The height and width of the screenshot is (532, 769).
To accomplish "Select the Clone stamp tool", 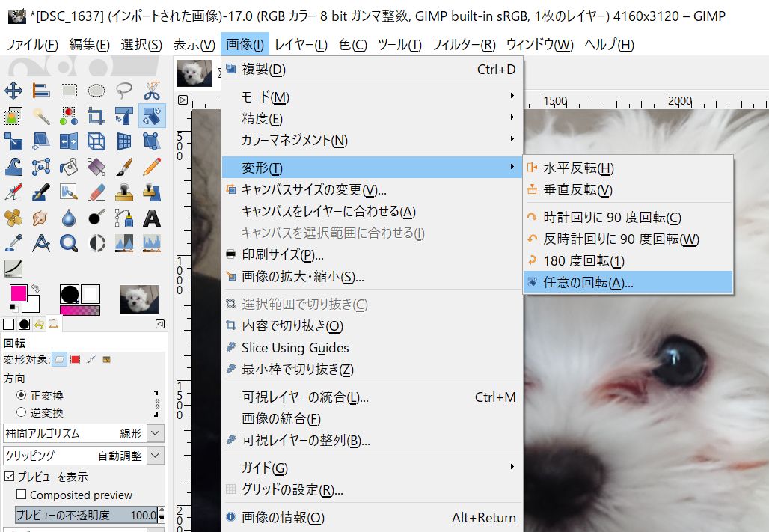I will (x=124, y=192).
